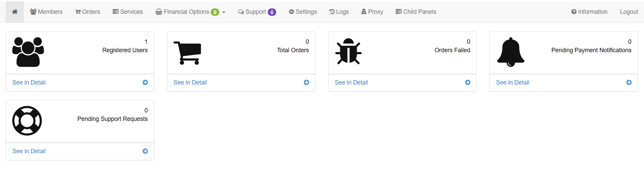This screenshot has width=644, height=196.
Task: Click arrow icon in Orders Failed card
Action: [468, 83]
